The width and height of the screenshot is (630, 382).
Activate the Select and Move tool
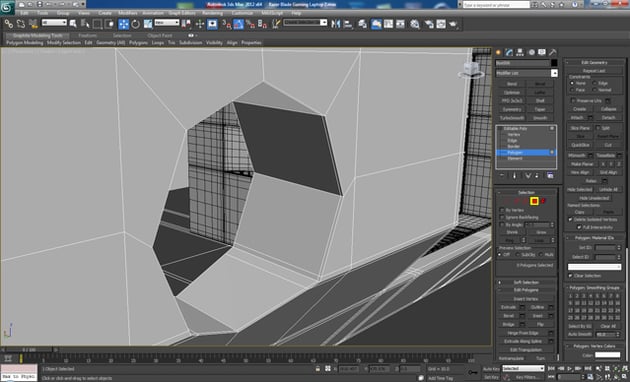point(123,24)
